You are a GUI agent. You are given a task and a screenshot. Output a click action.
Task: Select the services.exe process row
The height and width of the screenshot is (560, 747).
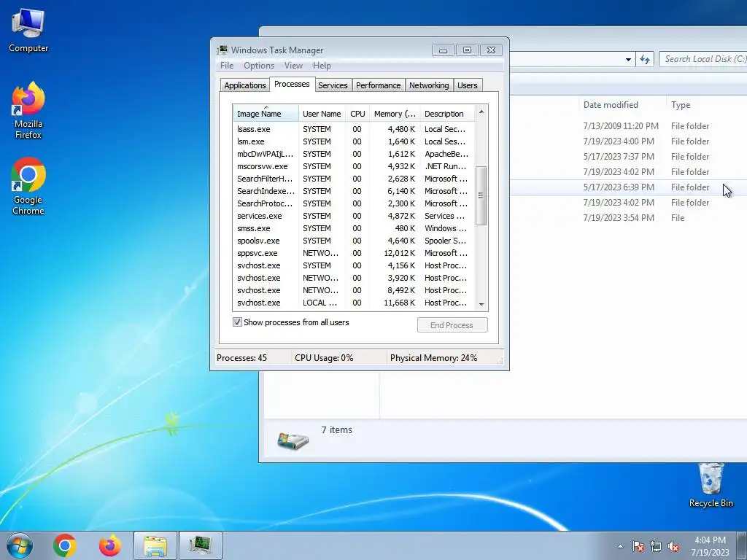coord(354,216)
